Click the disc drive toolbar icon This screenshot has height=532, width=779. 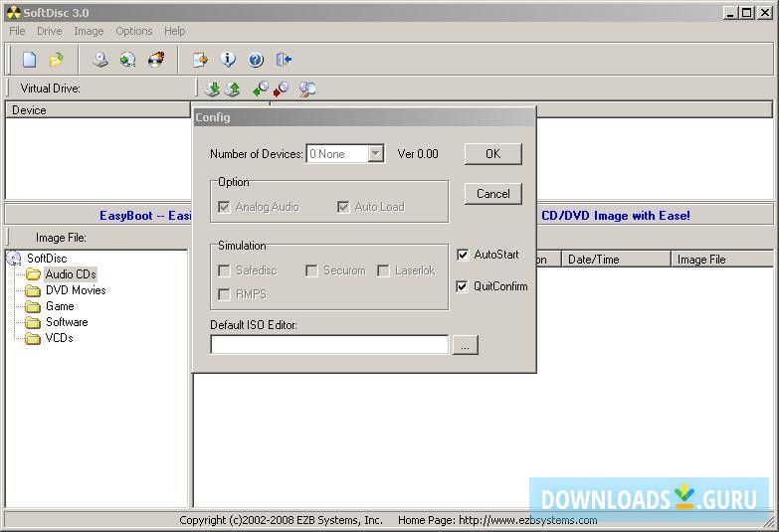[100, 60]
